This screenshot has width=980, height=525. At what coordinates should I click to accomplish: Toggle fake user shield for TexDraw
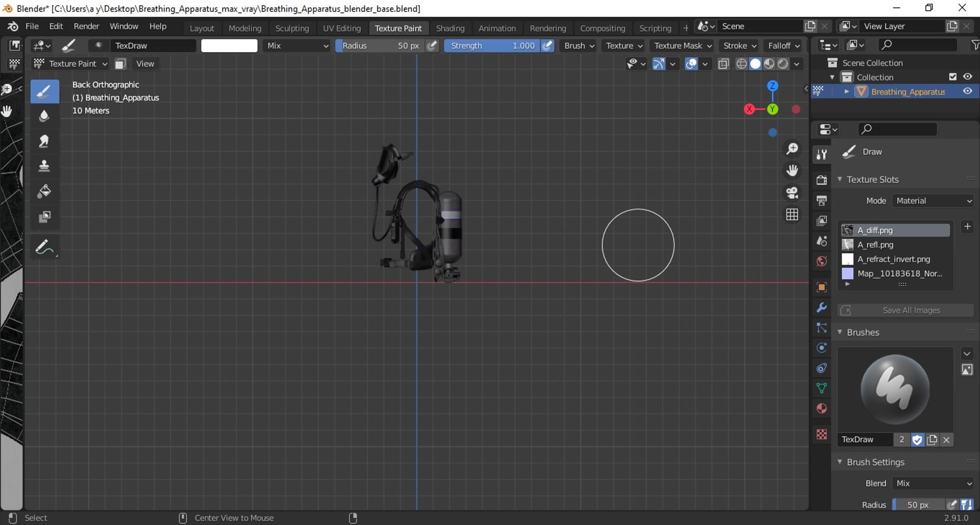coord(917,440)
